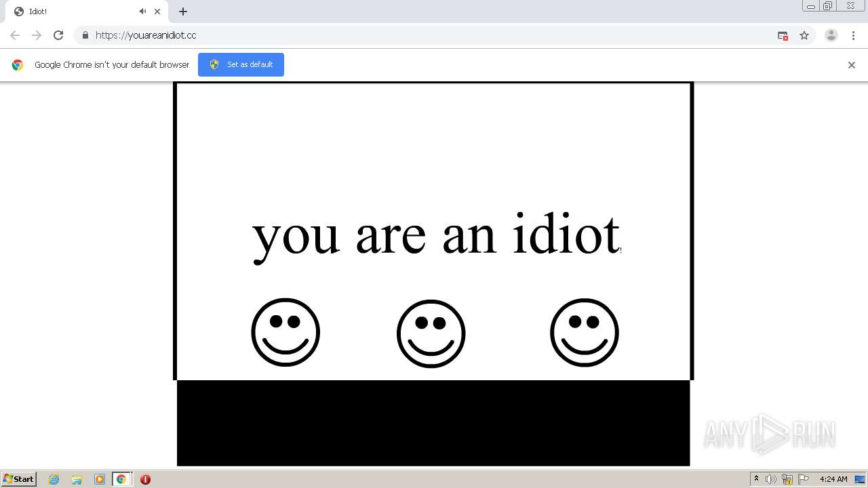Viewport: 868px width, 488px height.
Task: Click the volume speaker tray icon
Action: click(771, 479)
